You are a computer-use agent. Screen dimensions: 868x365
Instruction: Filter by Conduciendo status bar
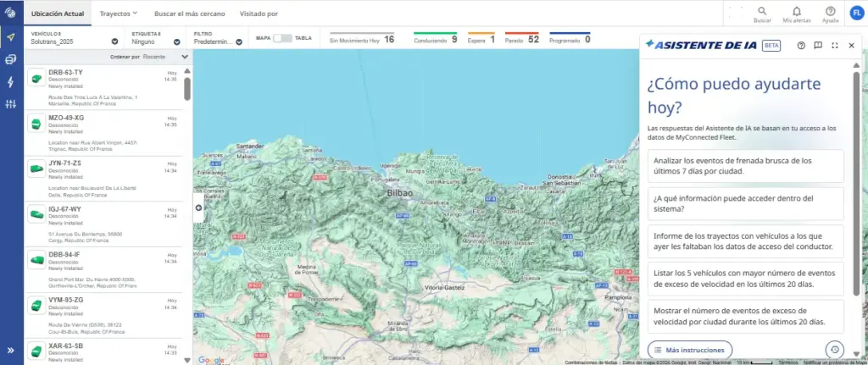tap(435, 39)
